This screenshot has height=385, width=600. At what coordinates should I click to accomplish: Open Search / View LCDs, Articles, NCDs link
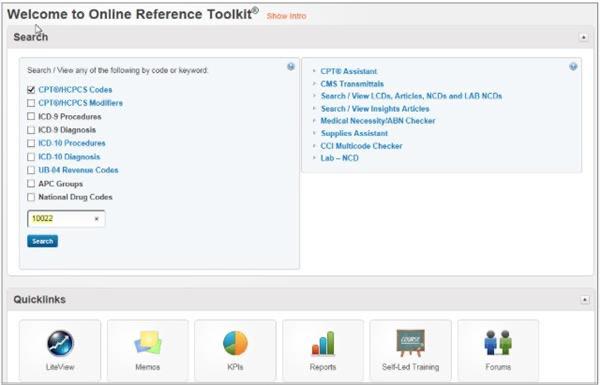coord(411,96)
